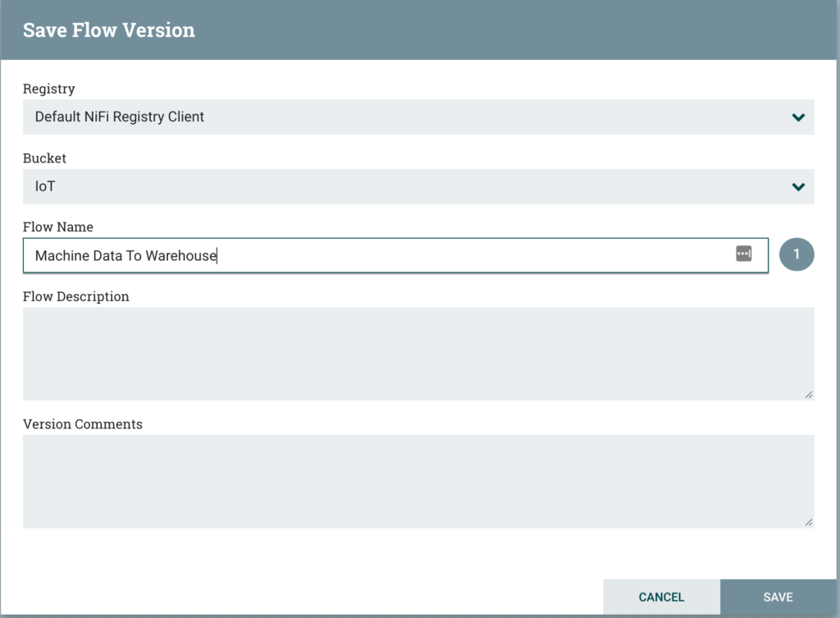Click the Cancel button

point(661,597)
